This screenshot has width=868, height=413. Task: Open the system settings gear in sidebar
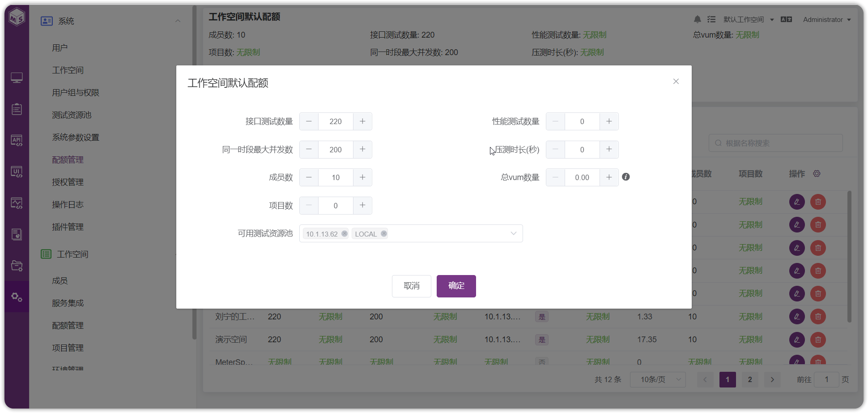17,297
